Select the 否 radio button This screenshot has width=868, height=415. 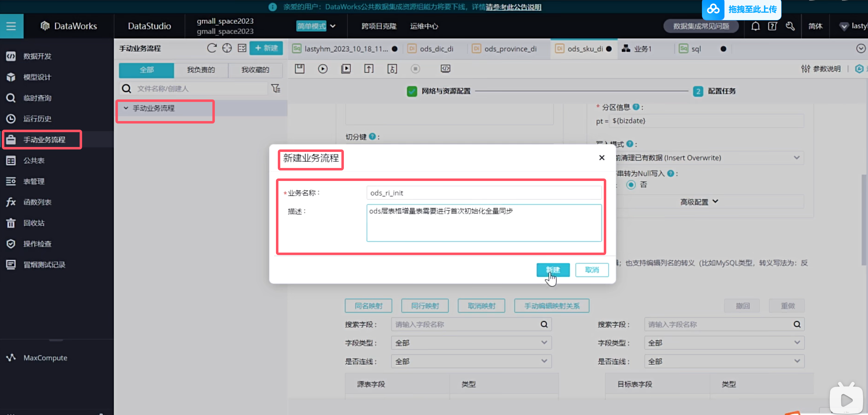point(631,185)
